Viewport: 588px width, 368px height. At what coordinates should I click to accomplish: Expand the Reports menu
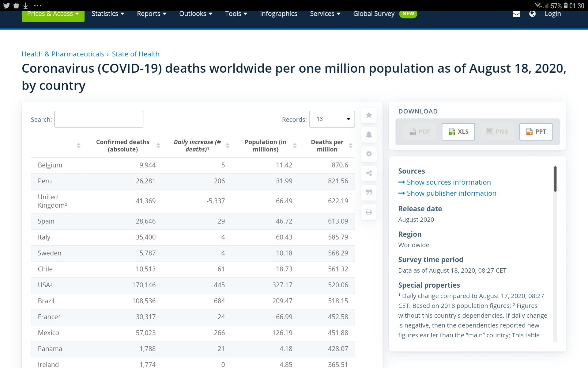[x=152, y=14]
